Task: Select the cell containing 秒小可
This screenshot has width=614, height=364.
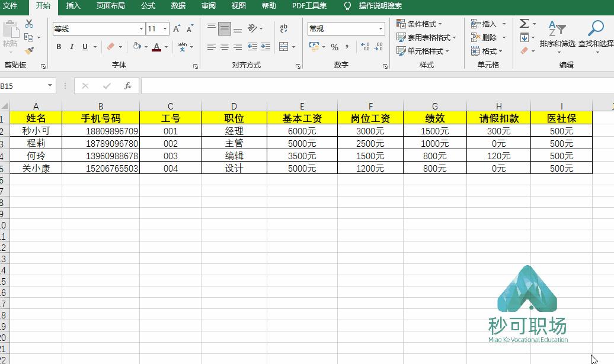Action: [36, 130]
